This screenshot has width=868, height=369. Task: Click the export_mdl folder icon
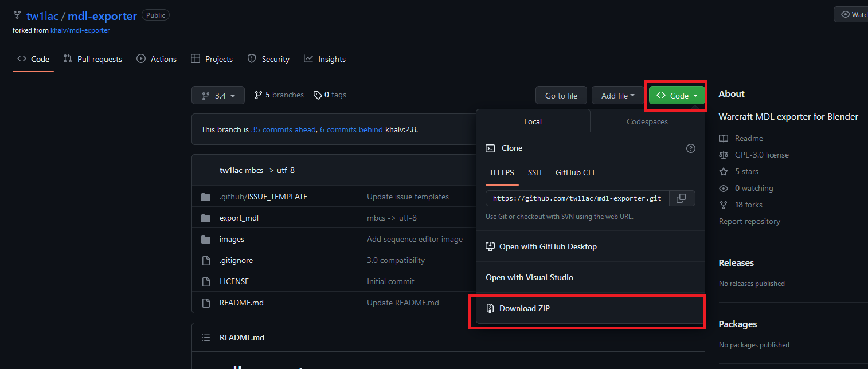point(206,218)
